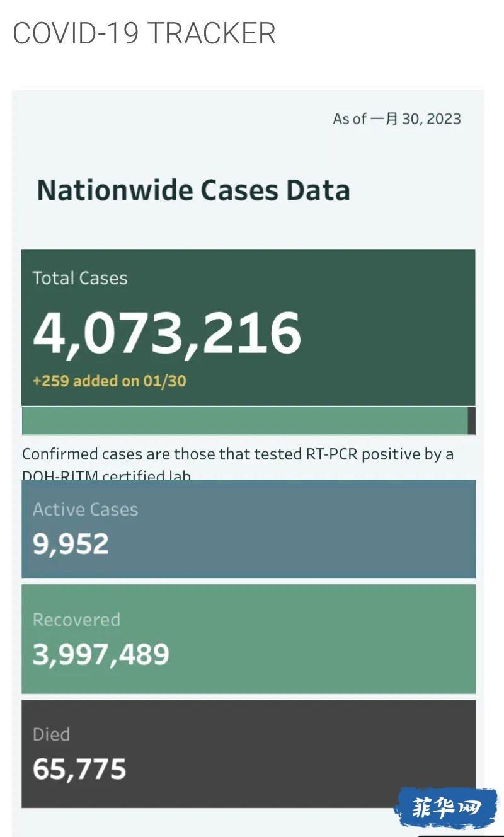504x837 pixels.
Task: Open the Active Cases tile
Action: (248, 529)
